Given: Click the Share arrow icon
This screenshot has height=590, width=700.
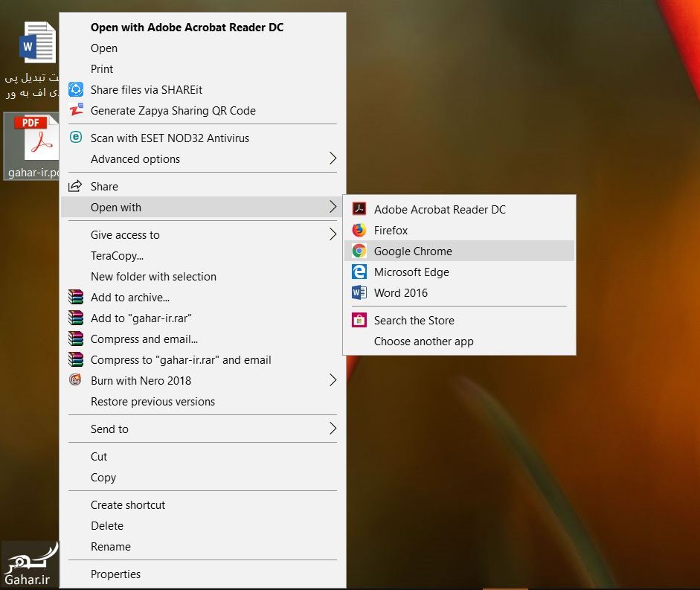Looking at the screenshot, I should click(x=75, y=186).
